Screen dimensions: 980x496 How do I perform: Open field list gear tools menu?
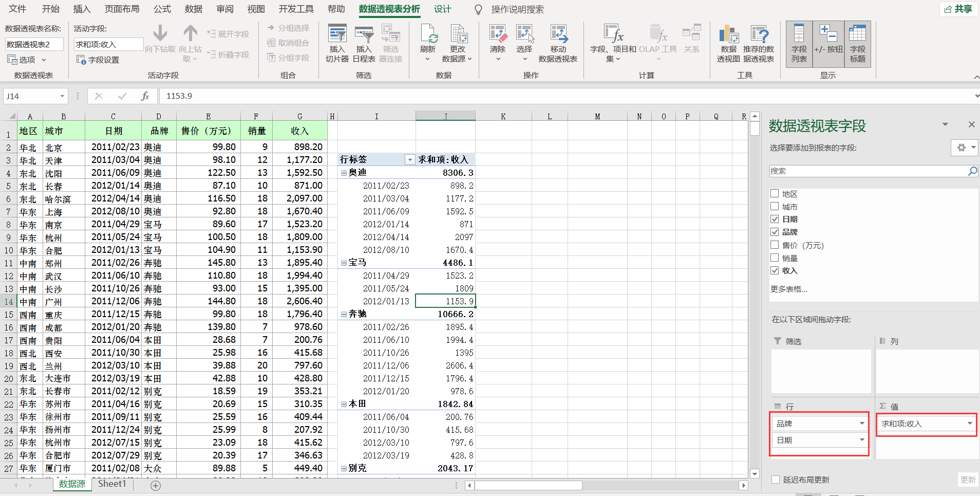[x=964, y=148]
